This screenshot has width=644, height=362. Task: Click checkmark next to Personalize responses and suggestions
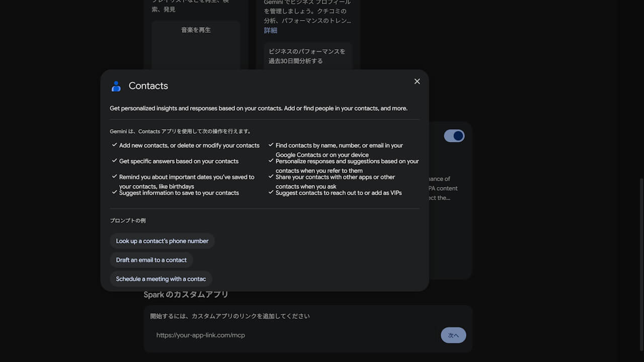click(271, 161)
